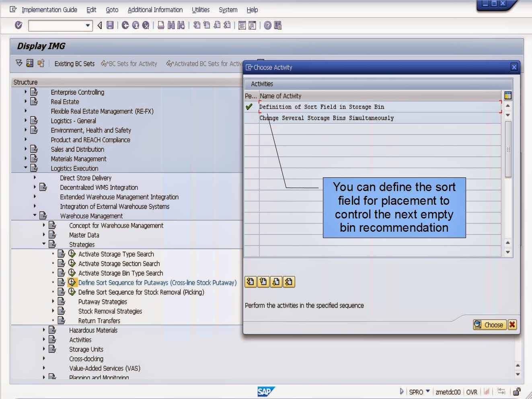532x399 pixels.
Task: Open the Edit menu
Action: [x=91, y=10]
